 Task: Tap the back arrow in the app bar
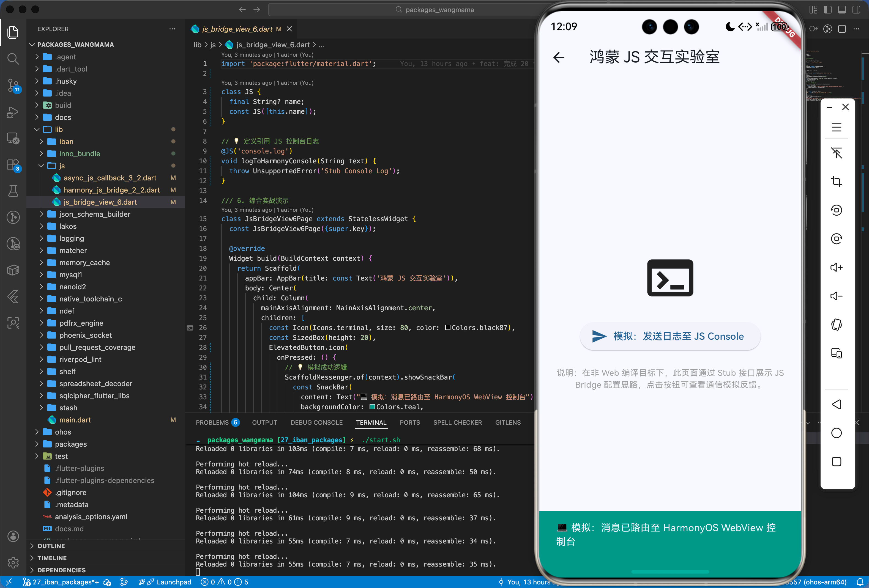[559, 57]
